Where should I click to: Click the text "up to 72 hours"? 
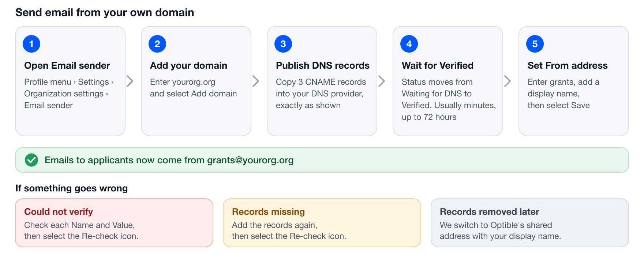tap(429, 117)
